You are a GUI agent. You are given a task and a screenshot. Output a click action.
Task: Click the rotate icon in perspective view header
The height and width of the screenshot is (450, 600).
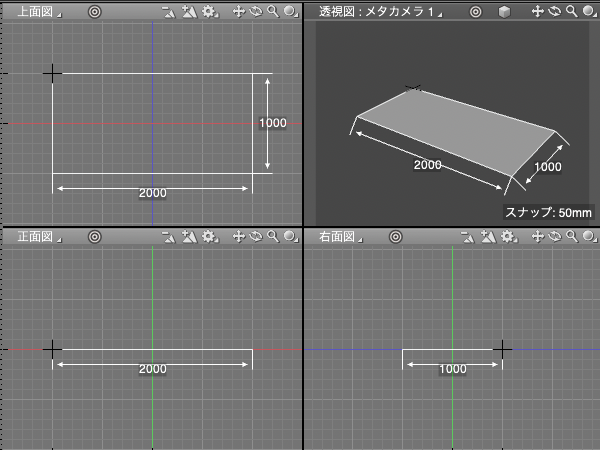click(x=555, y=12)
